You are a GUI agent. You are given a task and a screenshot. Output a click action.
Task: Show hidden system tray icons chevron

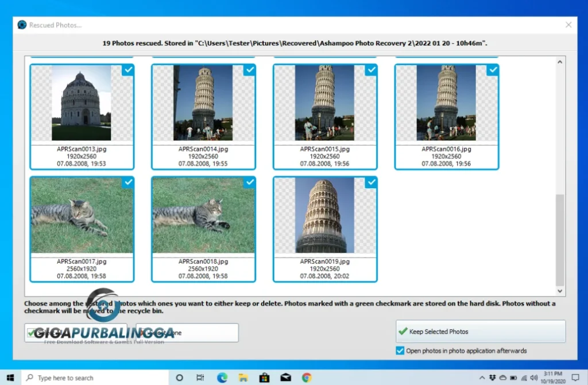[481, 378]
